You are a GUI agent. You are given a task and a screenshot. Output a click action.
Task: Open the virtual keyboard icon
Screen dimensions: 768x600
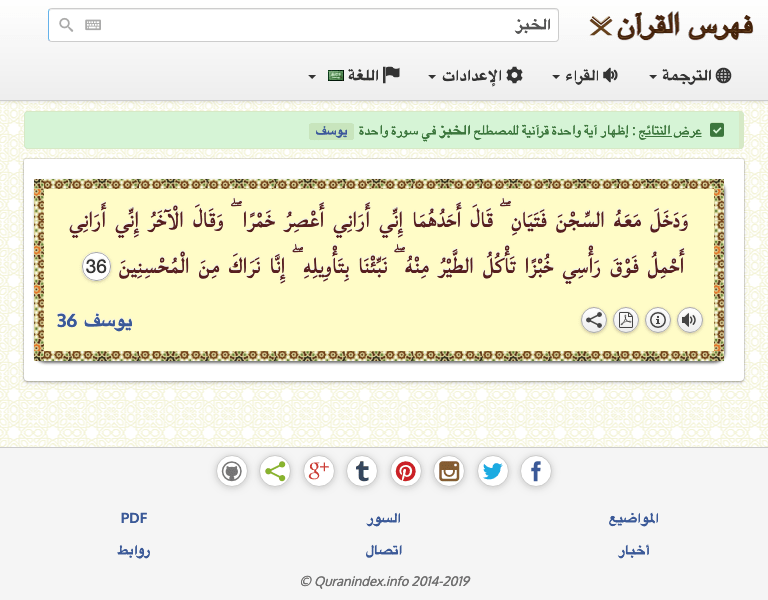pos(93,24)
